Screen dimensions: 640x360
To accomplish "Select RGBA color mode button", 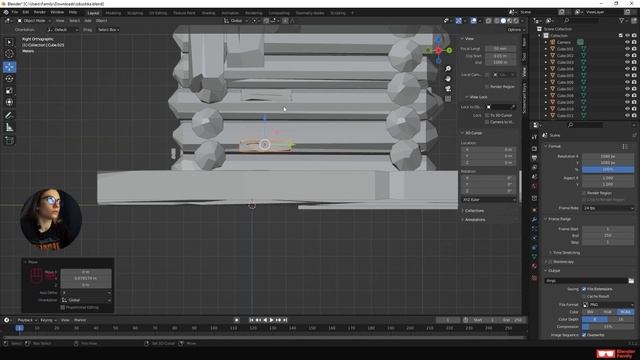I will (x=626, y=312).
